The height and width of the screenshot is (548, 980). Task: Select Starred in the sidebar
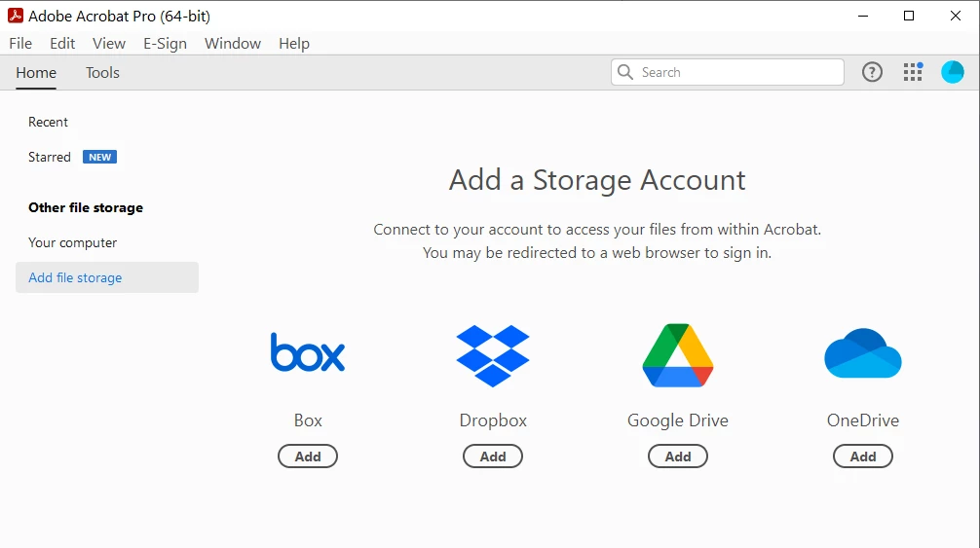tap(50, 157)
